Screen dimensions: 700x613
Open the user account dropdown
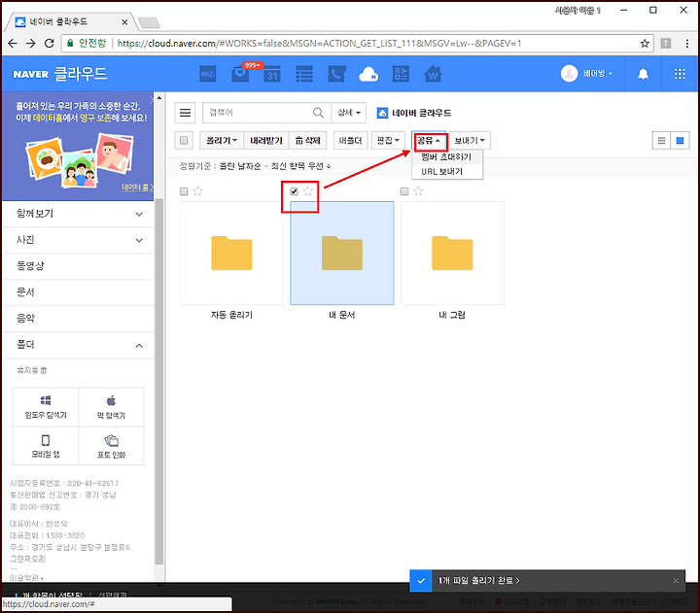(x=598, y=74)
